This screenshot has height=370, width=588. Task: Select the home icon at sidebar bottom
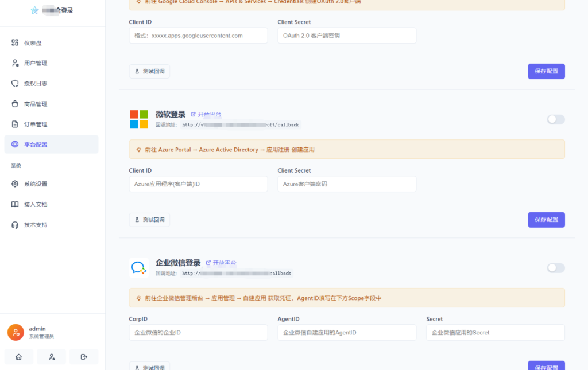click(x=18, y=356)
